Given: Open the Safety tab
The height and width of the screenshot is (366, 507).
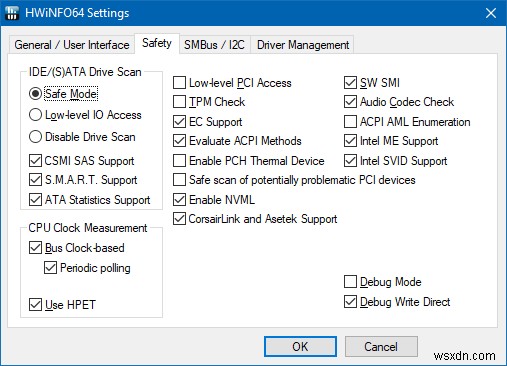Looking at the screenshot, I should coord(157,43).
